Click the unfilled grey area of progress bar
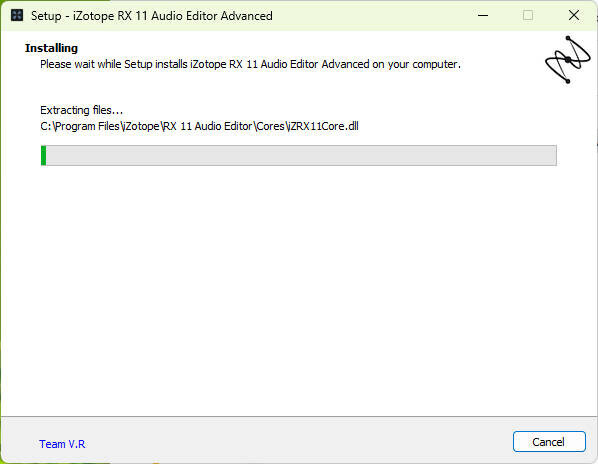The height and width of the screenshot is (464, 598). tap(301, 156)
